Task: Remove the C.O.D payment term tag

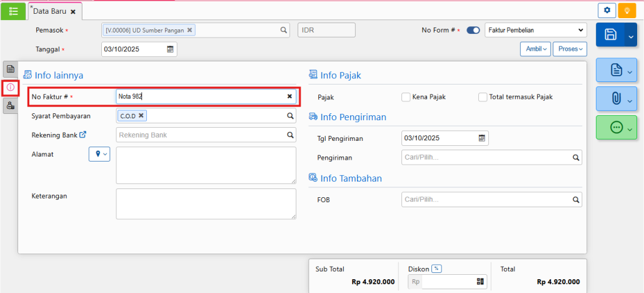Action: click(x=141, y=115)
